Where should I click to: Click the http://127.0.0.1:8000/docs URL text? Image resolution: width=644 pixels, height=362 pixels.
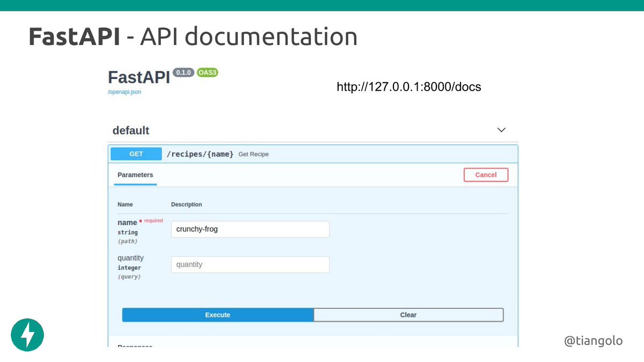tap(409, 86)
